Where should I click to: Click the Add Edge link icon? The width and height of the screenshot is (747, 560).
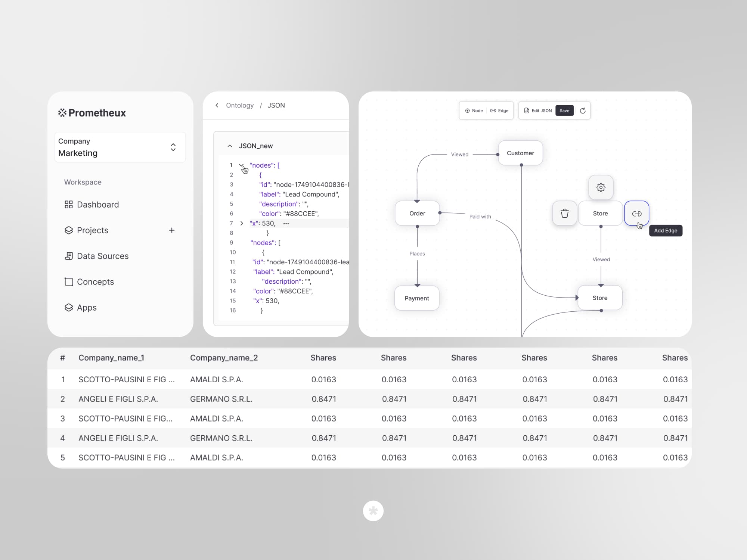pos(636,214)
